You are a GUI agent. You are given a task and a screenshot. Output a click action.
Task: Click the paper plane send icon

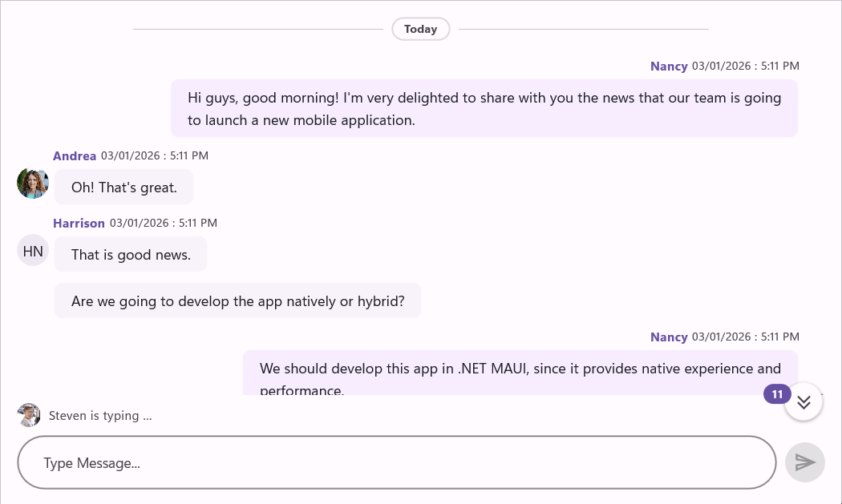pyautogui.click(x=805, y=462)
